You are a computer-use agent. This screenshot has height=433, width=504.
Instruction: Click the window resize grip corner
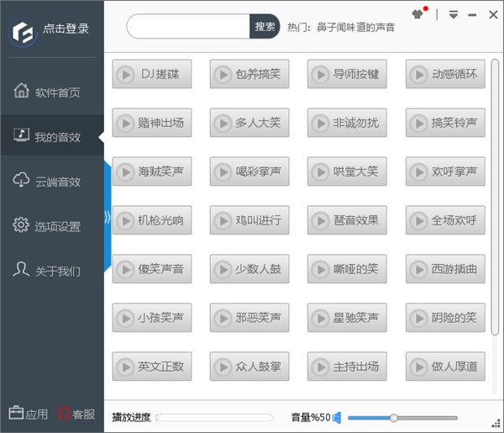tap(496, 425)
